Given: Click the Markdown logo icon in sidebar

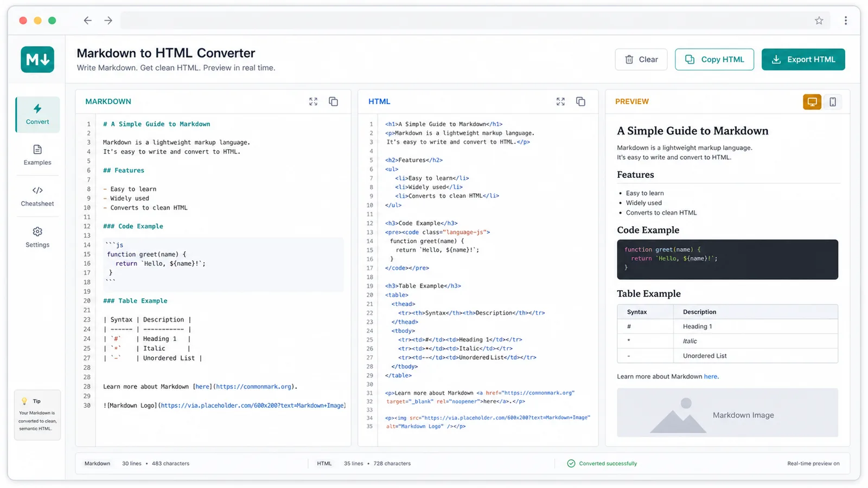Looking at the screenshot, I should click(37, 59).
